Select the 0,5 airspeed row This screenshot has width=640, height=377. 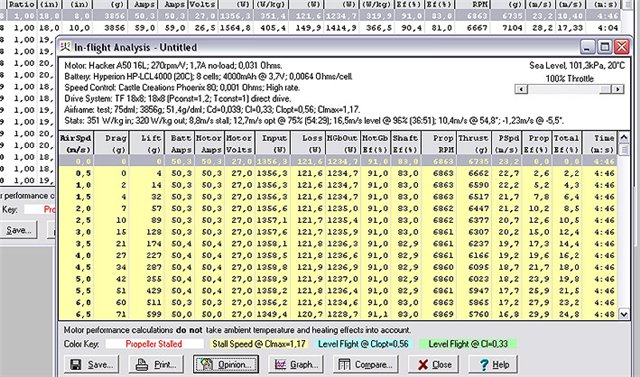coord(339,173)
